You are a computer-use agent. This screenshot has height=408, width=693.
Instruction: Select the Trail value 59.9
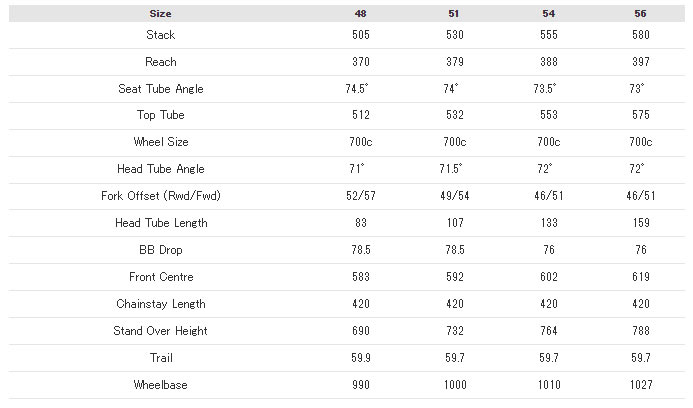pos(361,358)
